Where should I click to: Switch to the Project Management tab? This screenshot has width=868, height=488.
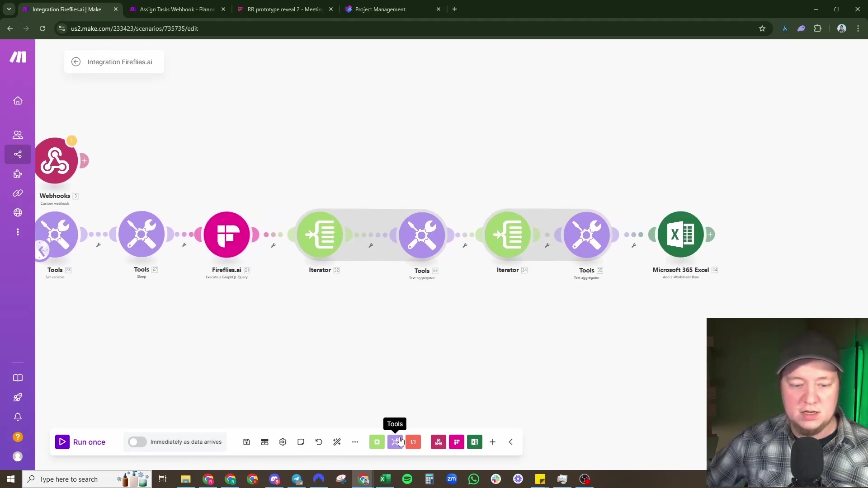[x=393, y=9]
